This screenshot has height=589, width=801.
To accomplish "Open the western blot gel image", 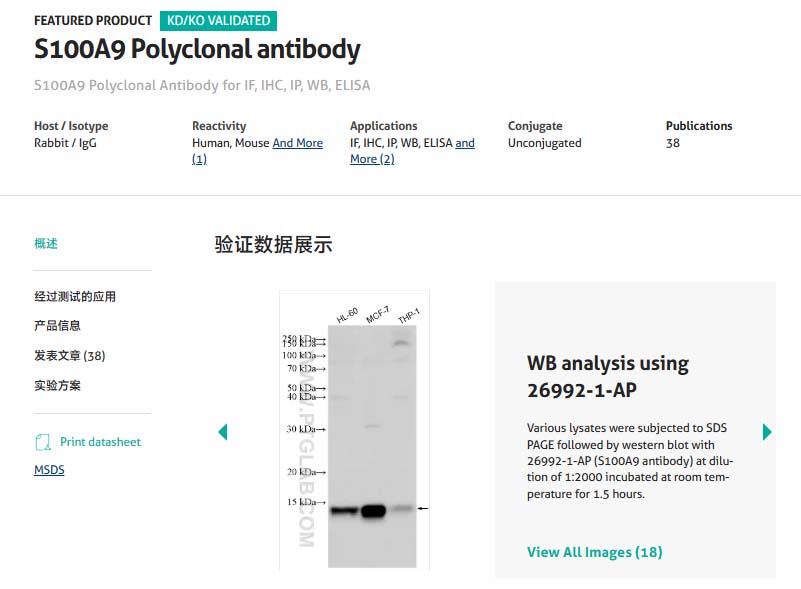I will 355,430.
